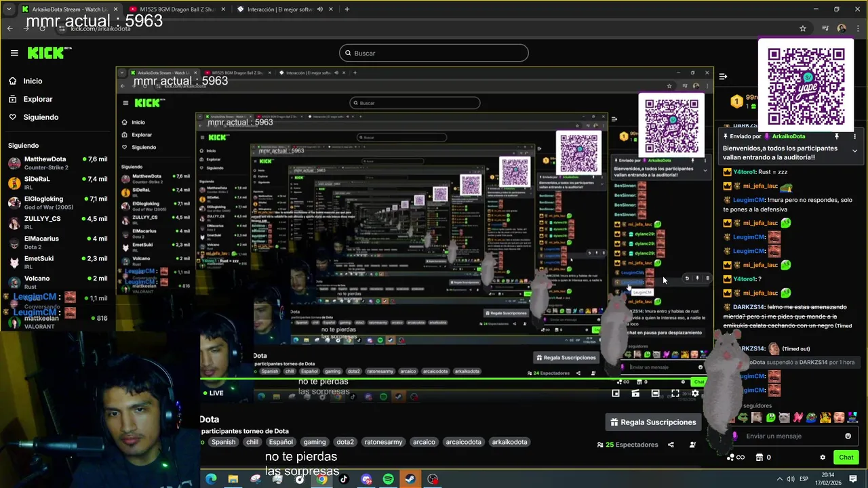Screen dimensions: 868x488
Task: Collapse the chat panel with the arrow icon
Action: coord(723,77)
